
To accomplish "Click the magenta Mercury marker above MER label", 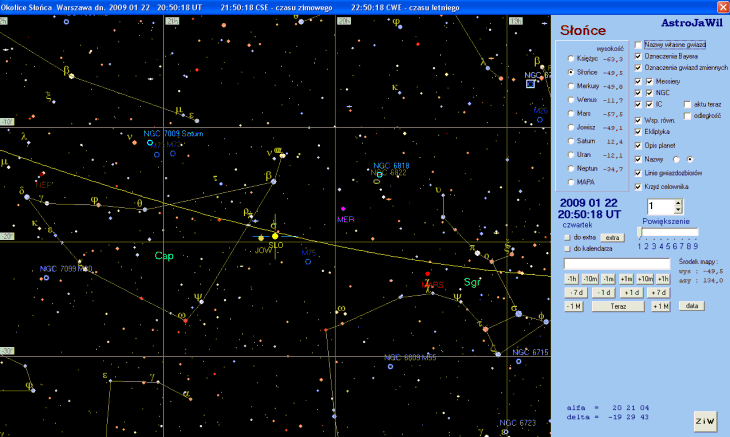I will [343, 209].
